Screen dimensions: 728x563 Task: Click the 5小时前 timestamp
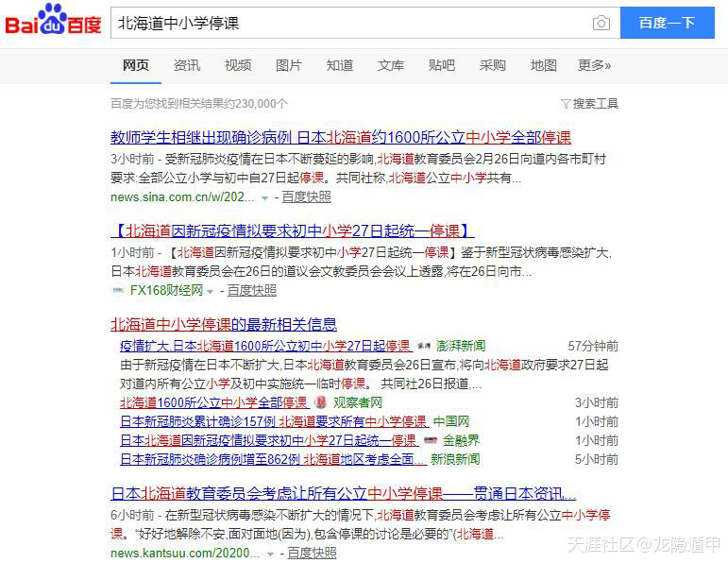(x=597, y=459)
